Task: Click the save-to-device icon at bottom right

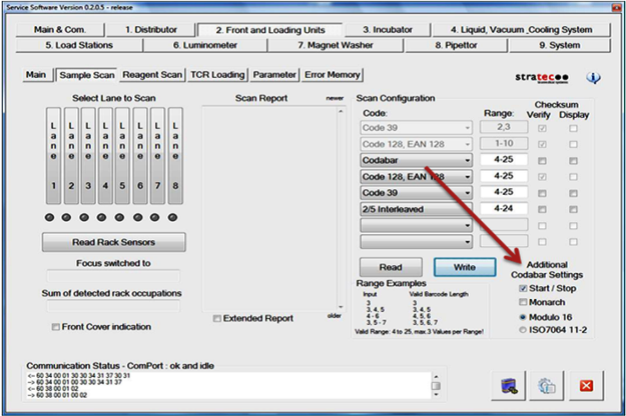Action: (513, 383)
